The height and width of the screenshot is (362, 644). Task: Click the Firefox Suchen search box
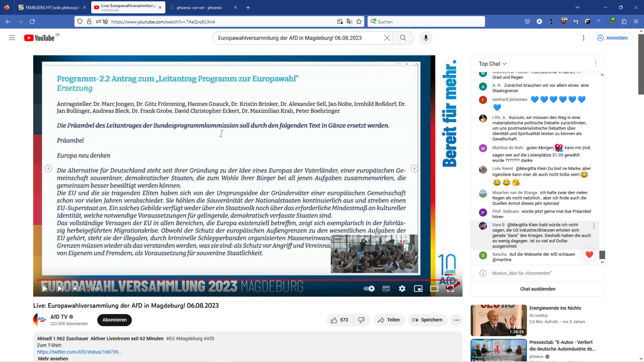pos(426,21)
